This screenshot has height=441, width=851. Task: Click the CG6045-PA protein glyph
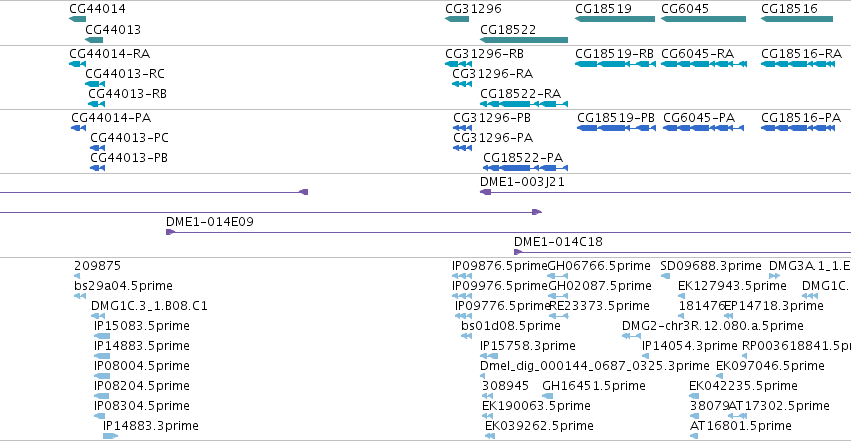(x=703, y=128)
